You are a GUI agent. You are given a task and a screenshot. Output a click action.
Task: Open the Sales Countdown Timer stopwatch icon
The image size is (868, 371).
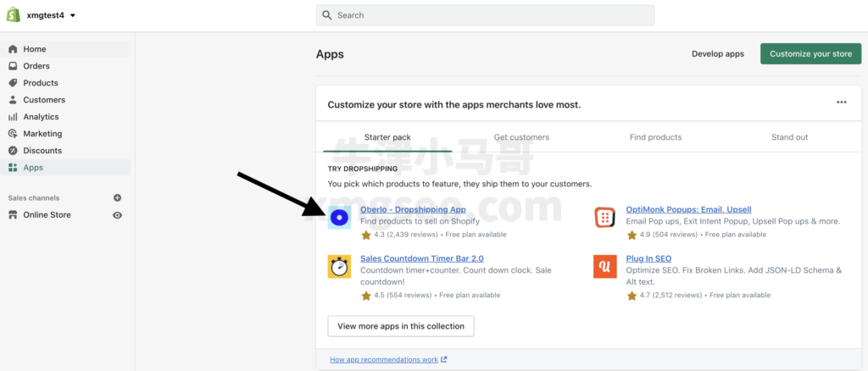(339, 267)
